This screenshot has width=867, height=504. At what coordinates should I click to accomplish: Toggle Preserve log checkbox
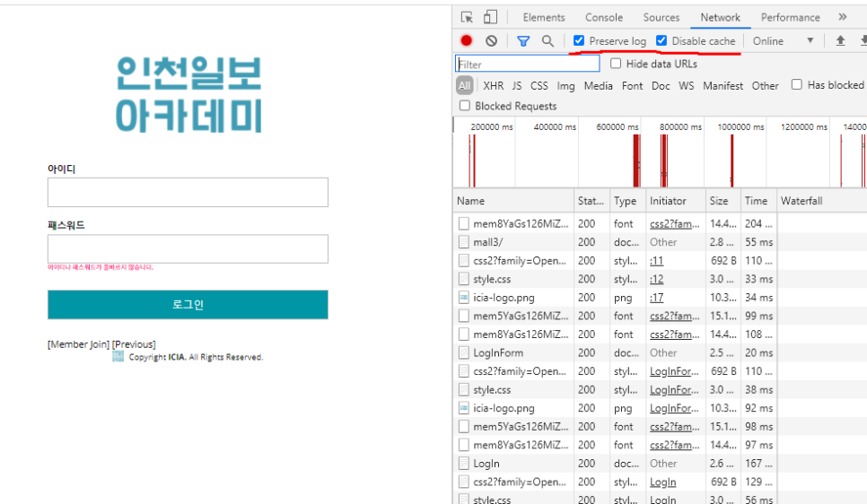click(579, 40)
